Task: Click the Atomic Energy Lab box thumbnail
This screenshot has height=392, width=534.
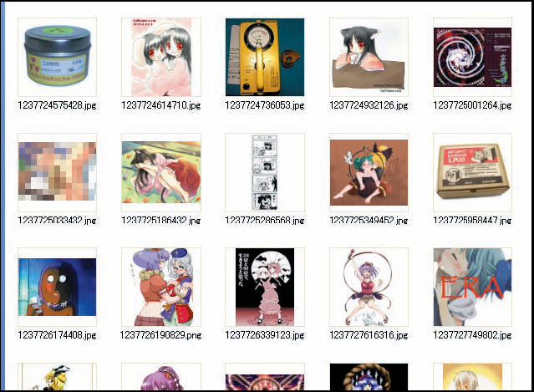Action: tap(472, 171)
